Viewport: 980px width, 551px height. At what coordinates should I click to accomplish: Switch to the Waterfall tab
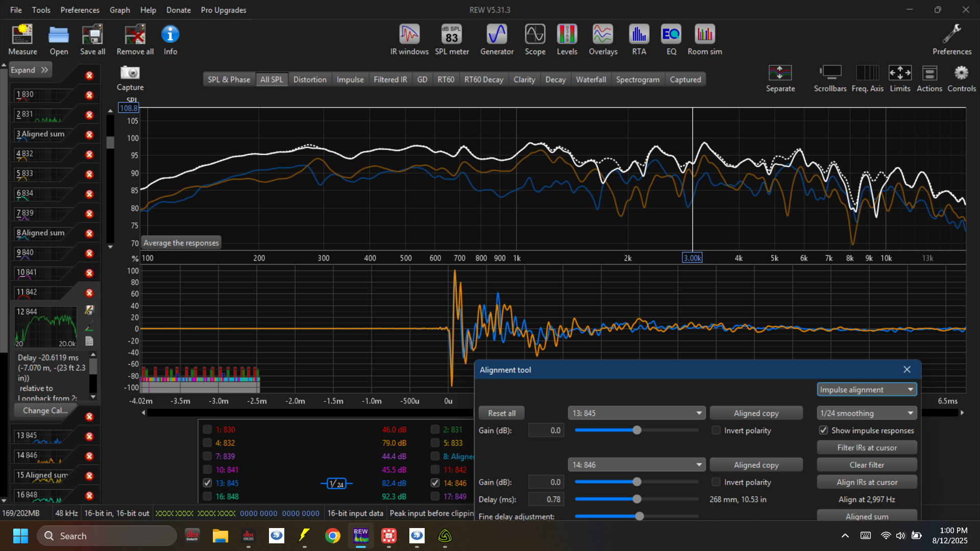[x=591, y=79]
